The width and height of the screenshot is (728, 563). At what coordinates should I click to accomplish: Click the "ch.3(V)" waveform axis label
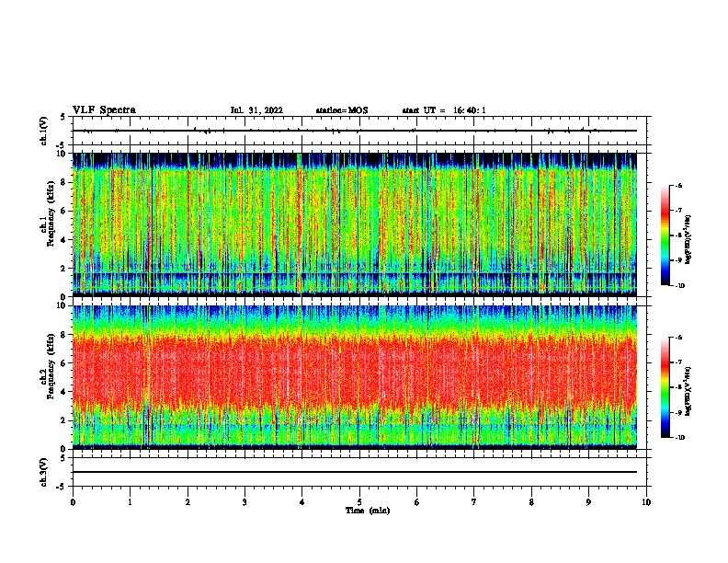click(44, 472)
